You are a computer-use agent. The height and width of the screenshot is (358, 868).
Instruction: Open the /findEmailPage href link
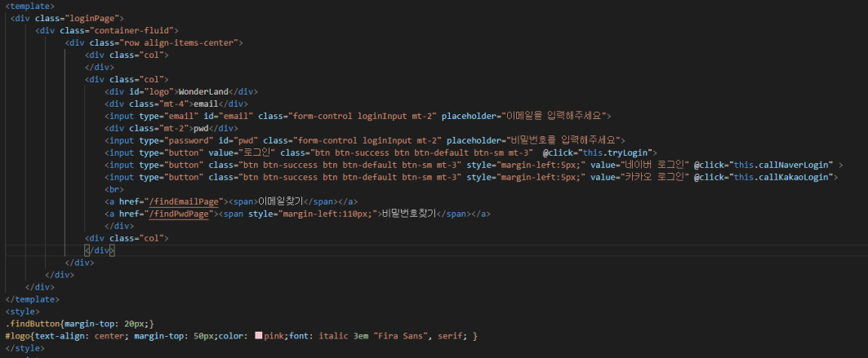[184, 201]
